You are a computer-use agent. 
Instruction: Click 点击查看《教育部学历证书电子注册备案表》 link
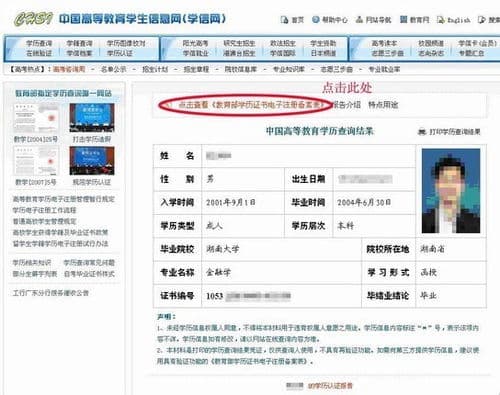[252, 105]
